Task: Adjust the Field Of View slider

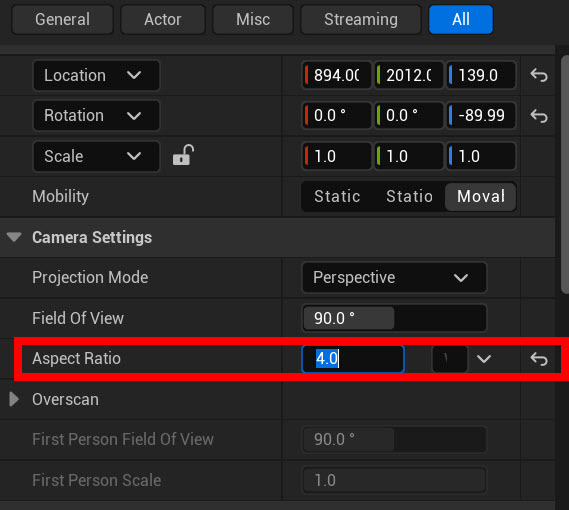Action: coord(394,318)
